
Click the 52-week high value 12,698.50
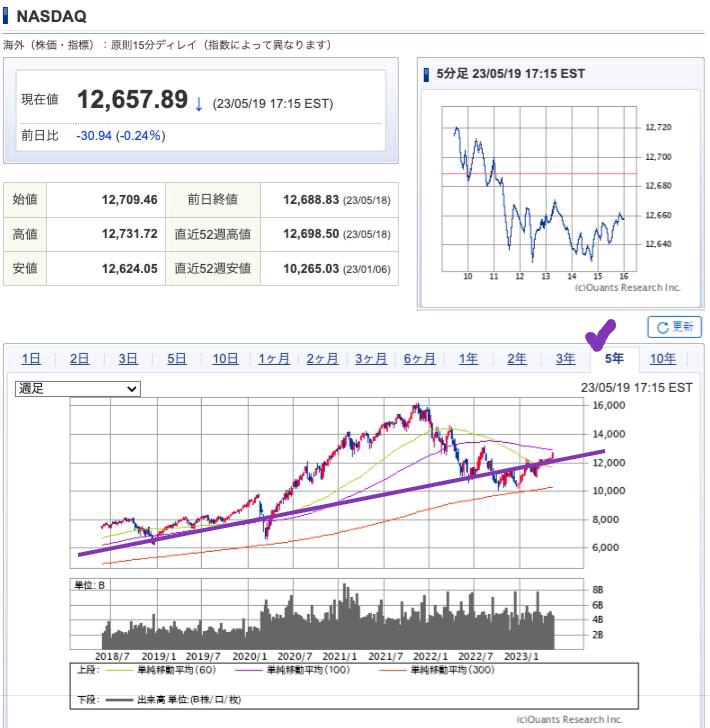click(x=311, y=234)
